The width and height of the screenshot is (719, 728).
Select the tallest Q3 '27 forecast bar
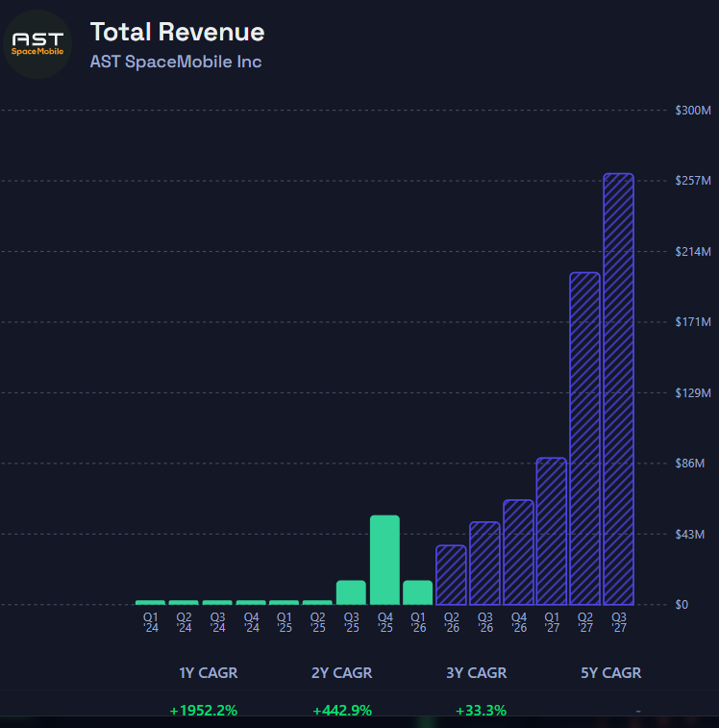pyautogui.click(x=619, y=389)
